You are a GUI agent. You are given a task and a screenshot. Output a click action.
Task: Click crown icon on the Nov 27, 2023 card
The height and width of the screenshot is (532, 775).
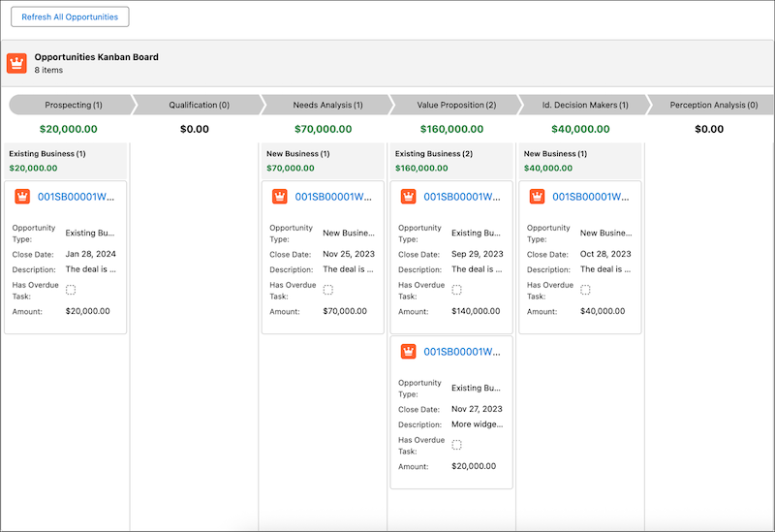pos(409,352)
